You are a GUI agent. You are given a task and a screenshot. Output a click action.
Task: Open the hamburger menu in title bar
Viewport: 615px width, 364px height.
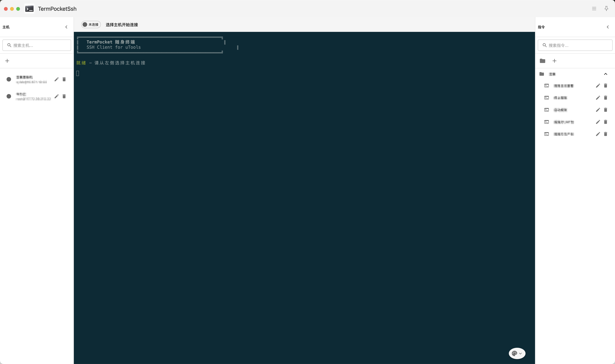[594, 9]
